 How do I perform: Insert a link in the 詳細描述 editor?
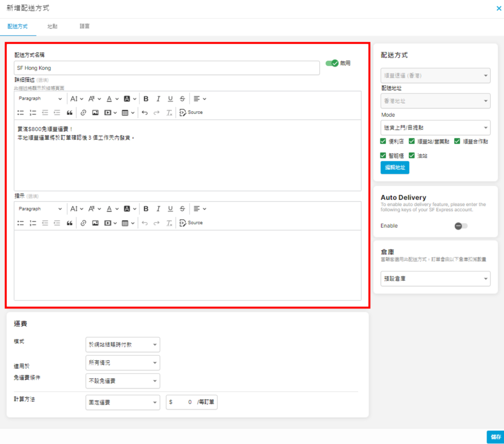coord(83,113)
